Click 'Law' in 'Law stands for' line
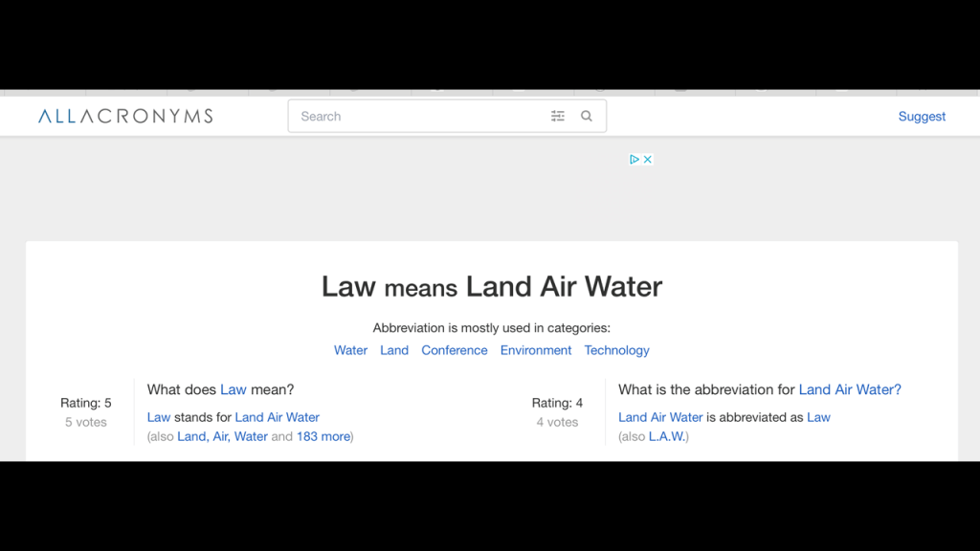Image resolution: width=980 pixels, height=551 pixels. (x=159, y=417)
